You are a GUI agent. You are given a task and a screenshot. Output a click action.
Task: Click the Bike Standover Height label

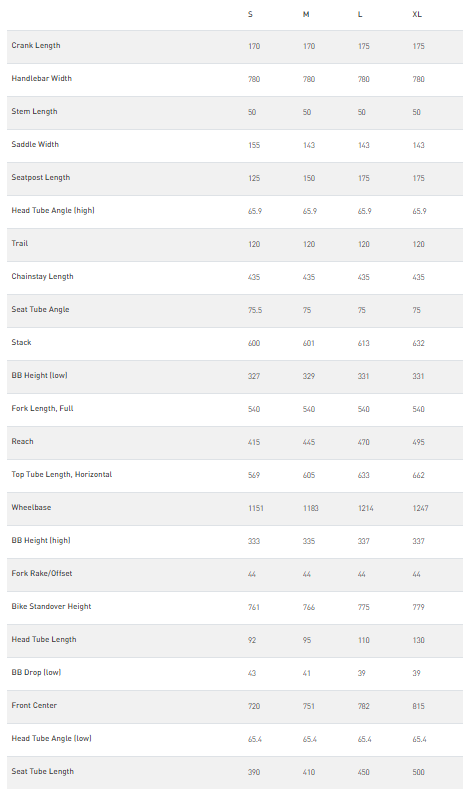pyautogui.click(x=51, y=606)
